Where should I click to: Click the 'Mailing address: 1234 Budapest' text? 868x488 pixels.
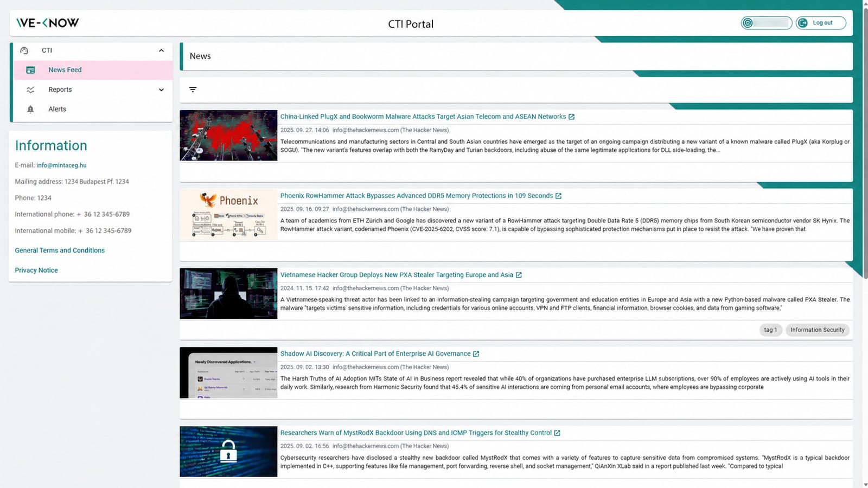pos(72,182)
